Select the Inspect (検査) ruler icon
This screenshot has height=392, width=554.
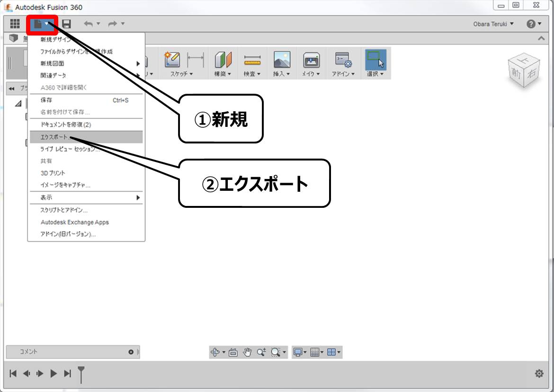[x=252, y=61]
